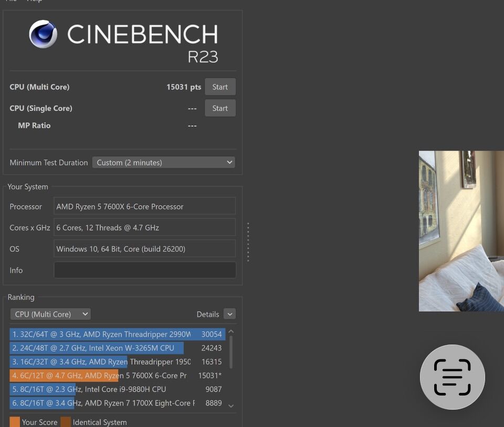Click the brown Identical System legend swatch
504x427 pixels.
click(66, 422)
